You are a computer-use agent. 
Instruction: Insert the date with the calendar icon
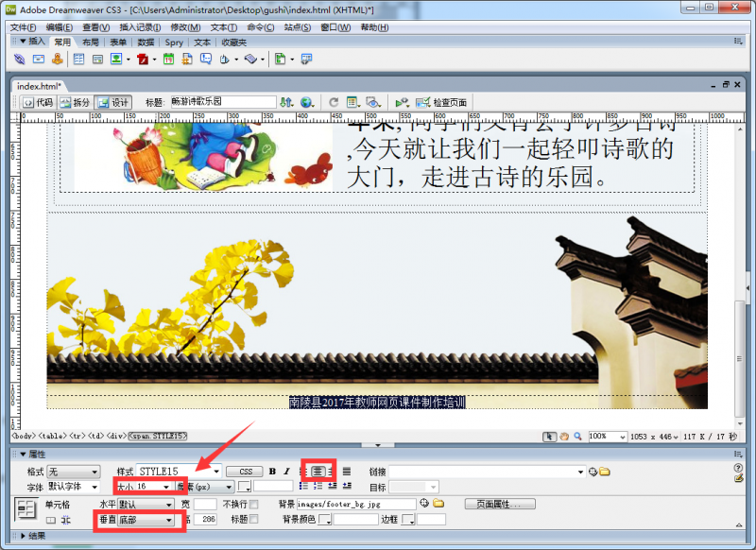click(x=168, y=60)
